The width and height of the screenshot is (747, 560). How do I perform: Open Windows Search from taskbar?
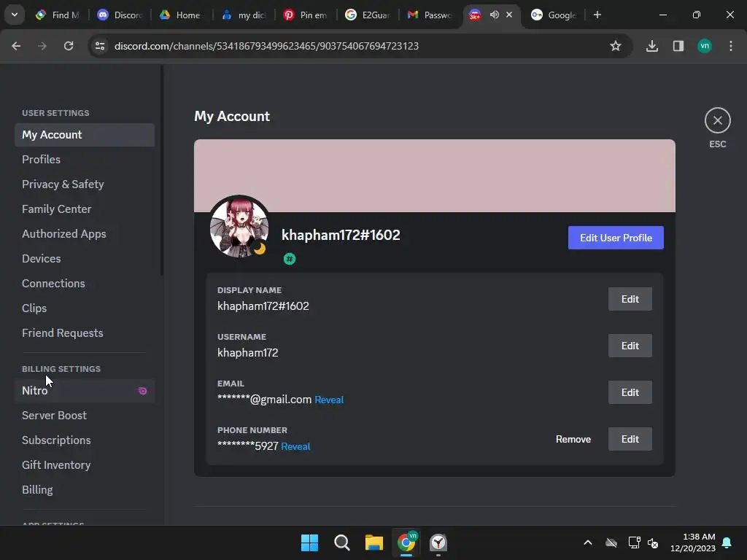342,542
